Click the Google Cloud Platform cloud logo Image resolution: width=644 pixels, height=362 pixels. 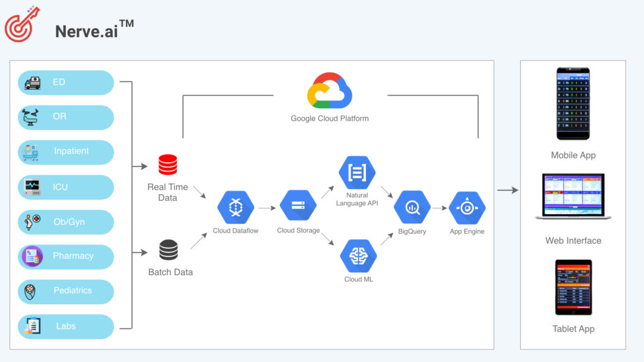coord(330,90)
